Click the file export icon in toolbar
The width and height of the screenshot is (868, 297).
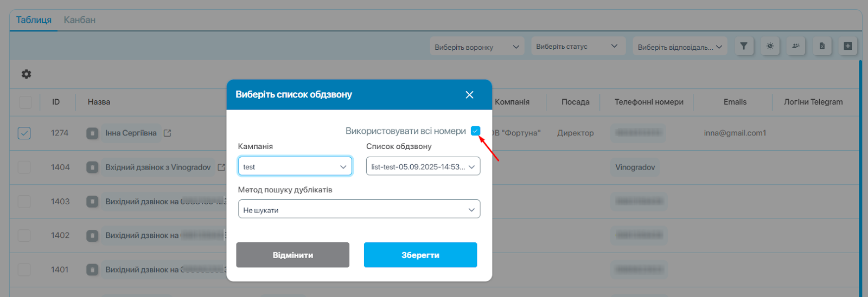[x=822, y=46]
